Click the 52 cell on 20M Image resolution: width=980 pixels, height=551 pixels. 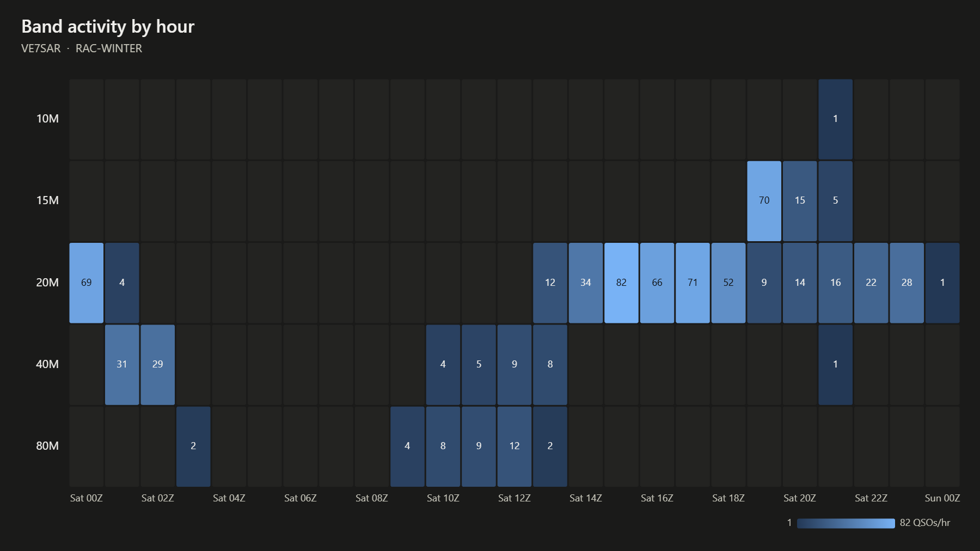click(728, 283)
